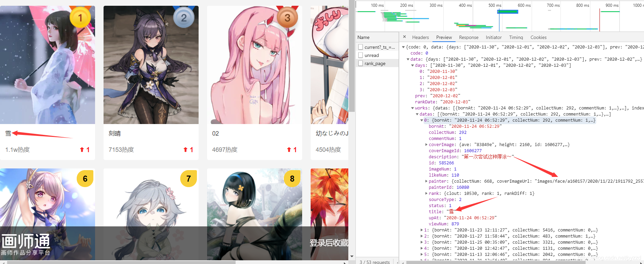Collapse the data object node
Screen dimensions: 644x264
pyautogui.click(x=408, y=59)
